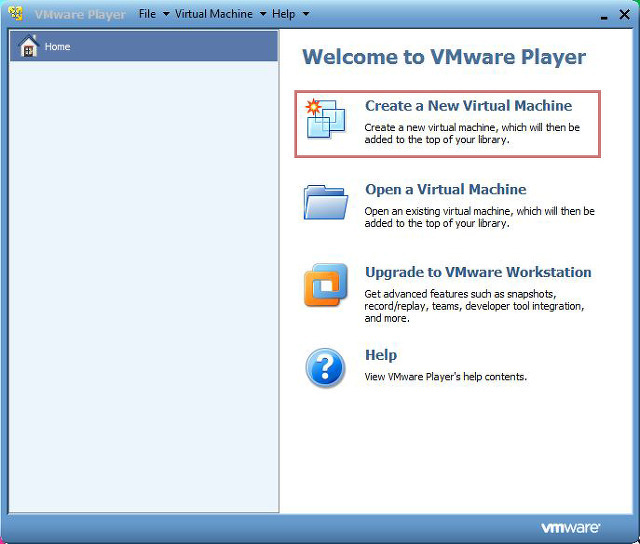
Task: Expand the Virtual Machine dropdown arrow
Action: (263, 14)
